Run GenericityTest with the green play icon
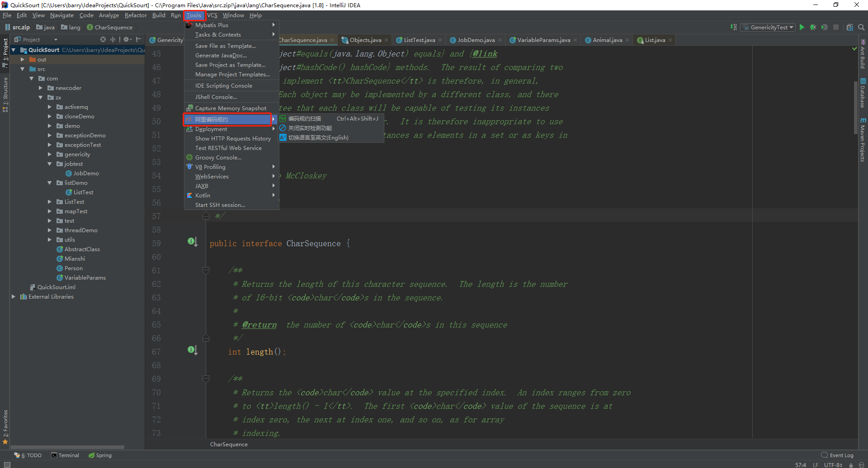Viewport: 868px width, 468px height. pyautogui.click(x=802, y=27)
